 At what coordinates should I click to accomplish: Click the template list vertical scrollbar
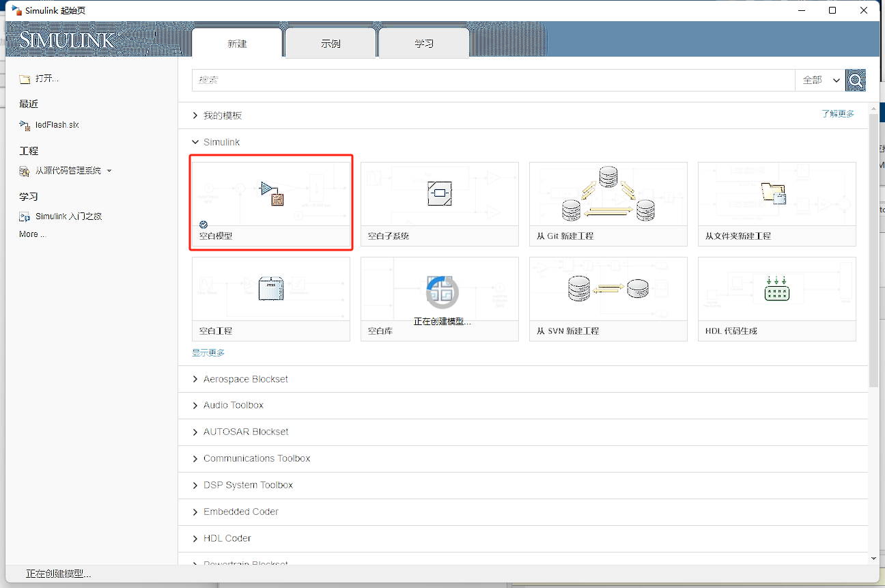(873, 251)
